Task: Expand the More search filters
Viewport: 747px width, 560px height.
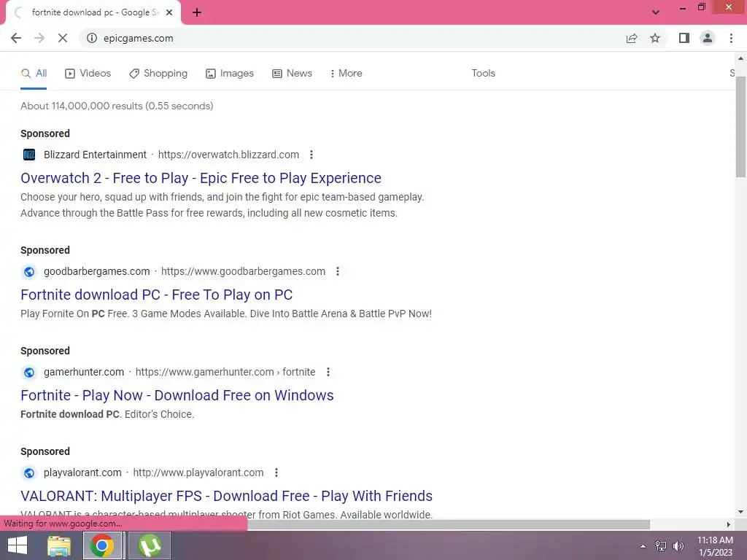Action: pos(347,74)
